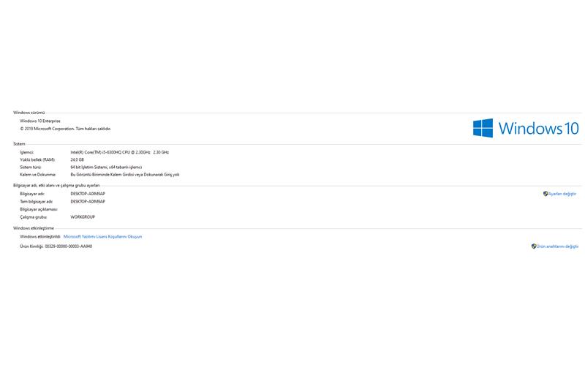Click the '24,0 GB' RAM value
Screen dimensions: 585x392
78,159
